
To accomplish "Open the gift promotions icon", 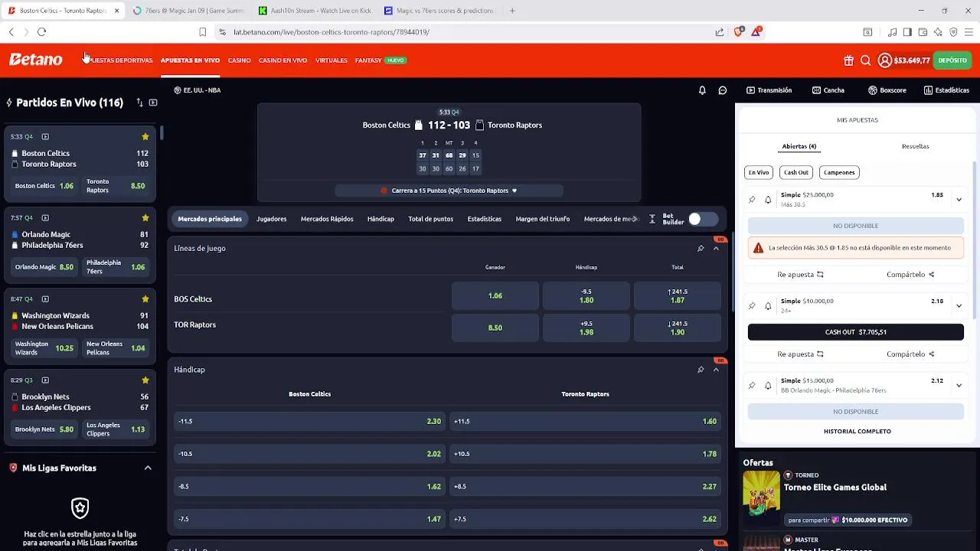I will coord(848,60).
